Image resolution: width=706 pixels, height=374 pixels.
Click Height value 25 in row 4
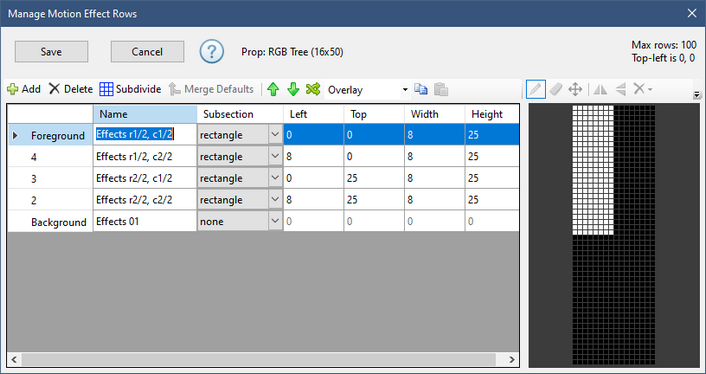click(x=492, y=157)
